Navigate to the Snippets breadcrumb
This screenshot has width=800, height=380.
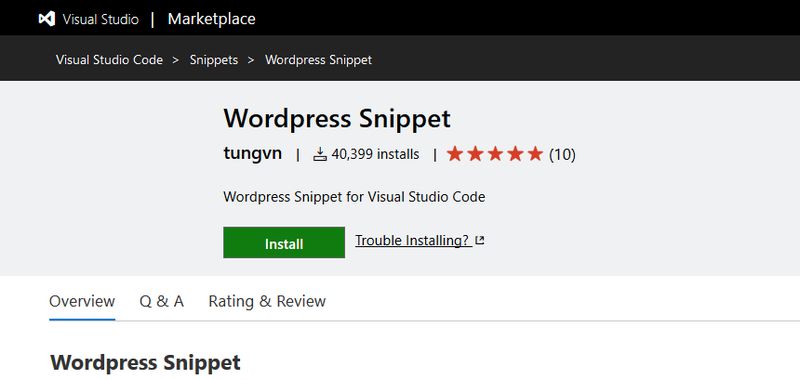214,60
